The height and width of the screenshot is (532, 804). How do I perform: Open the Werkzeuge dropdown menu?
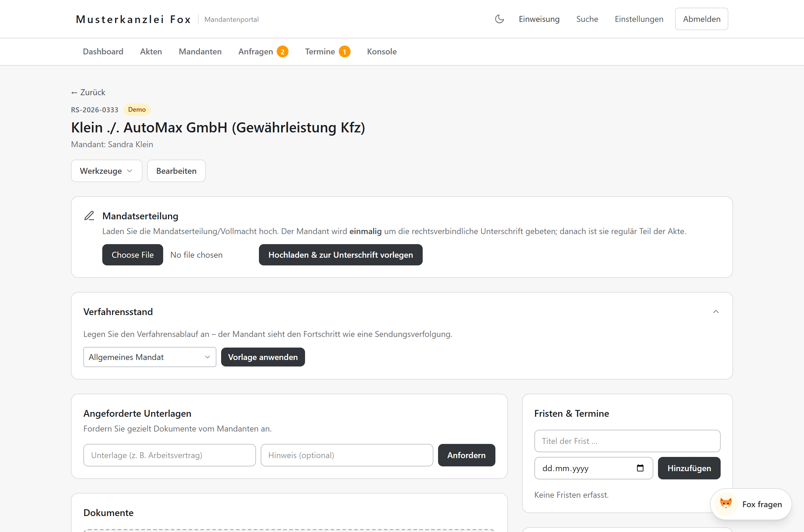pos(106,171)
